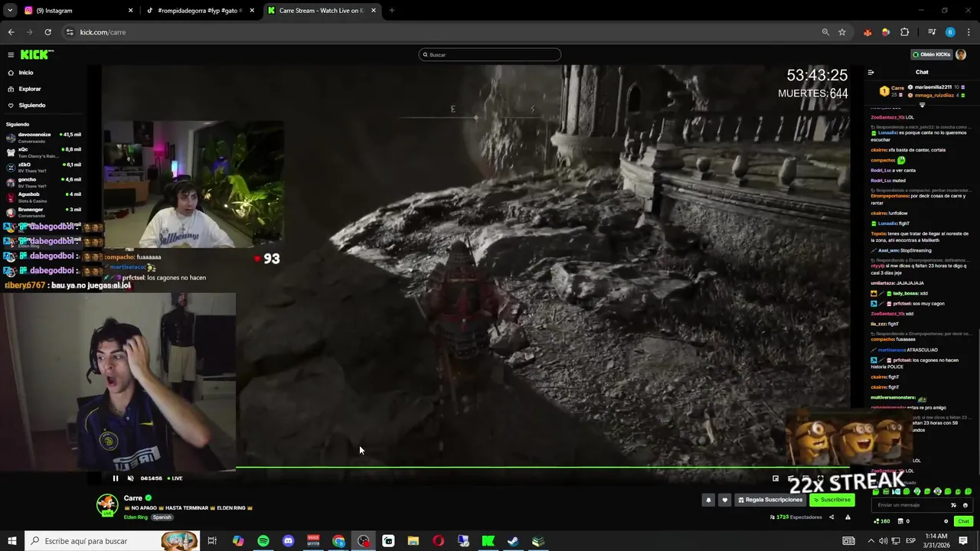Switch to the #rompidadegorra TikTok tab
This screenshot has height=551, width=980.
pos(201,11)
